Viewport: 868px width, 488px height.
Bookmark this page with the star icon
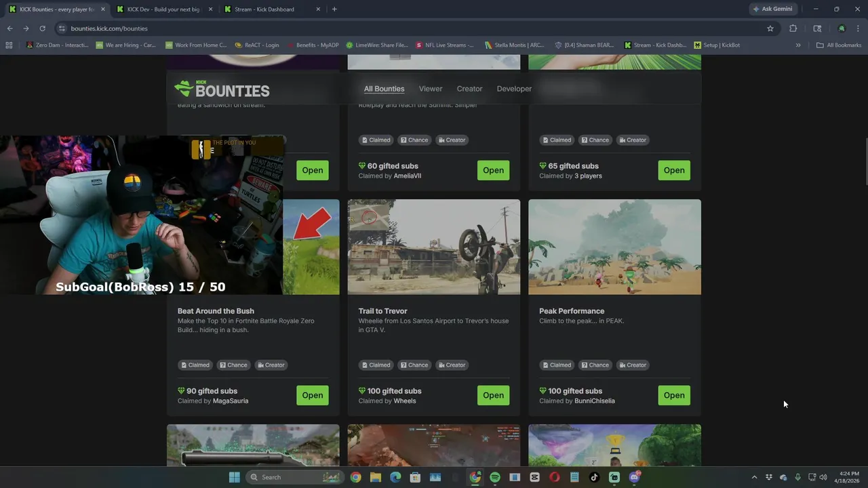point(770,28)
